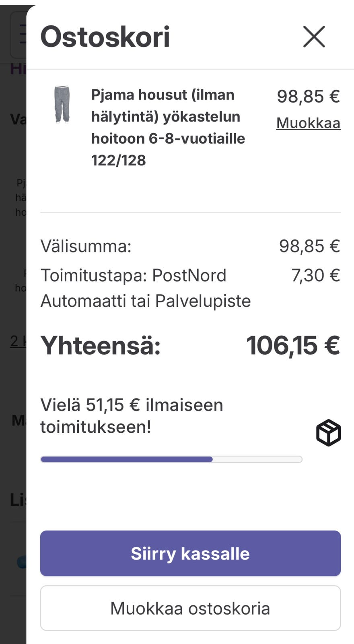Click the Välisumma label
Image resolution: width=354 pixels, height=644 pixels.
click(86, 246)
